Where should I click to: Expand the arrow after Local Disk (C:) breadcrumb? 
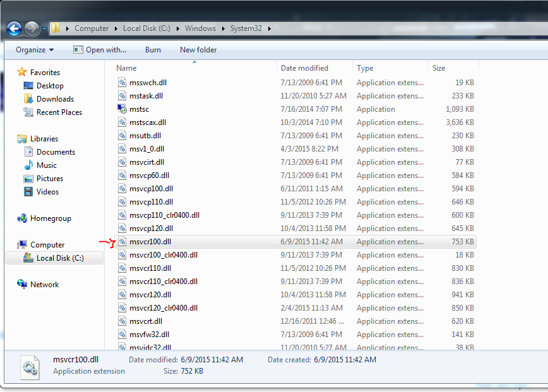pos(177,28)
